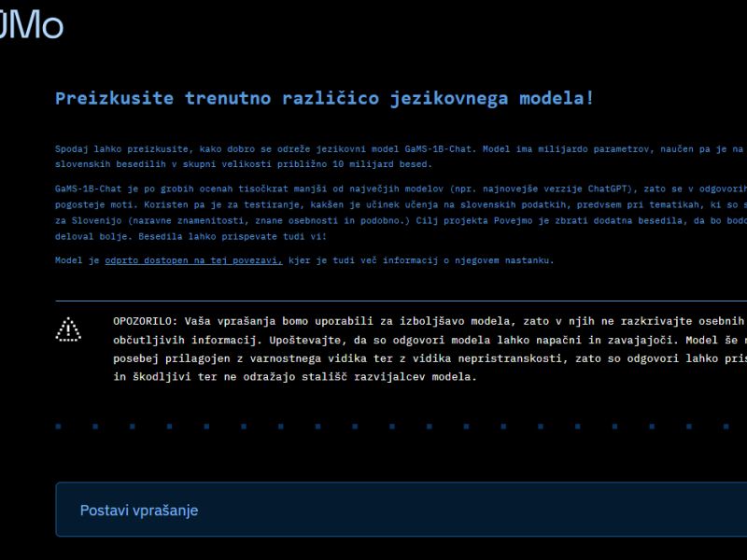
Task: Click the second dot of the dotted divider
Action: pyautogui.click(x=95, y=427)
